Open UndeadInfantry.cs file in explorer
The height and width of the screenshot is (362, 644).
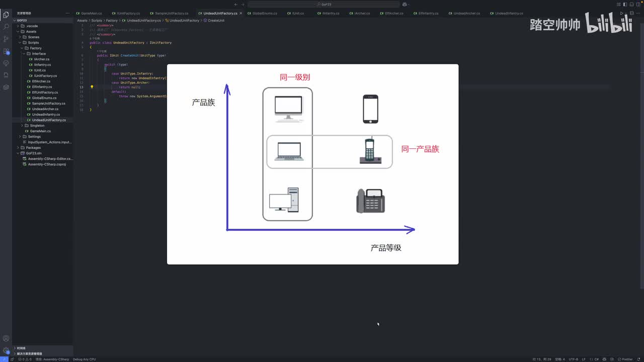[x=45, y=115]
